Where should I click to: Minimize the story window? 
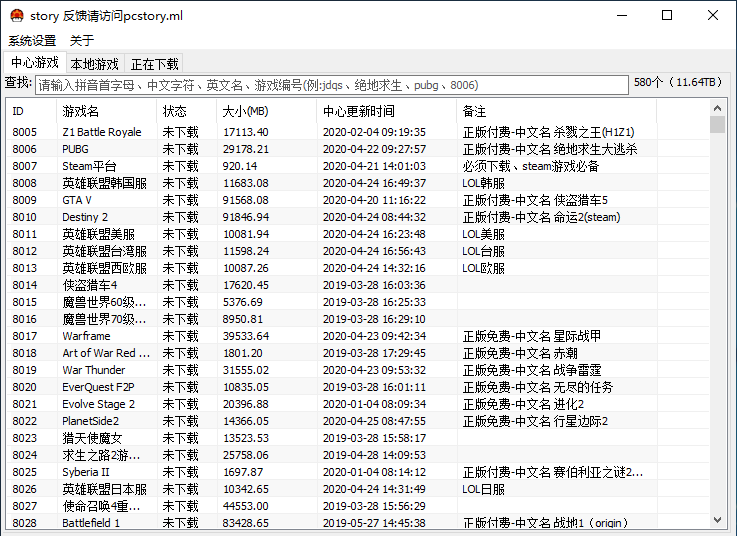coord(622,16)
